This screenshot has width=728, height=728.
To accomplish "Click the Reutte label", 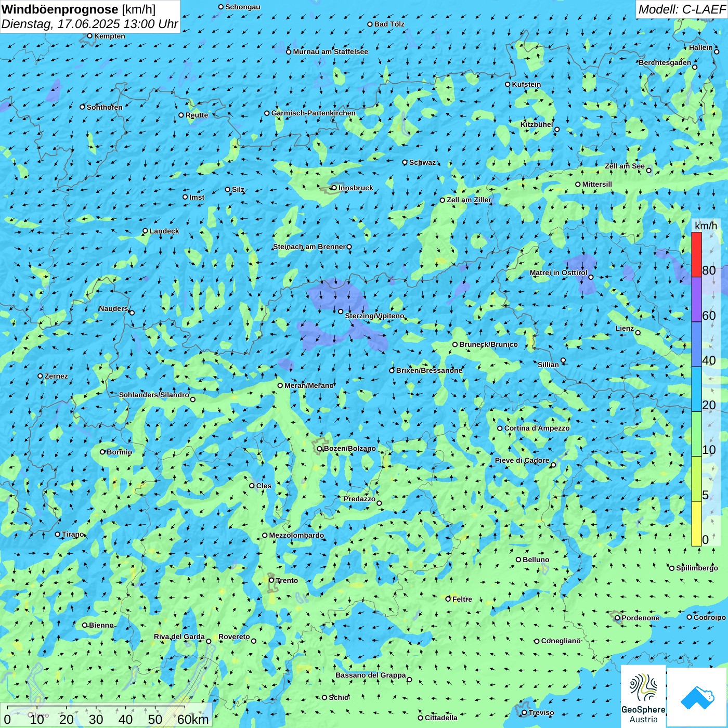I will [x=197, y=115].
